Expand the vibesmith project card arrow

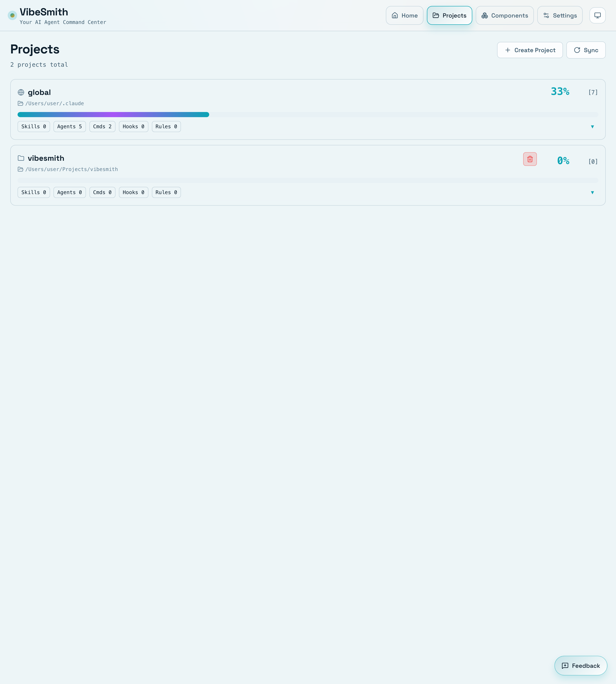click(x=592, y=192)
